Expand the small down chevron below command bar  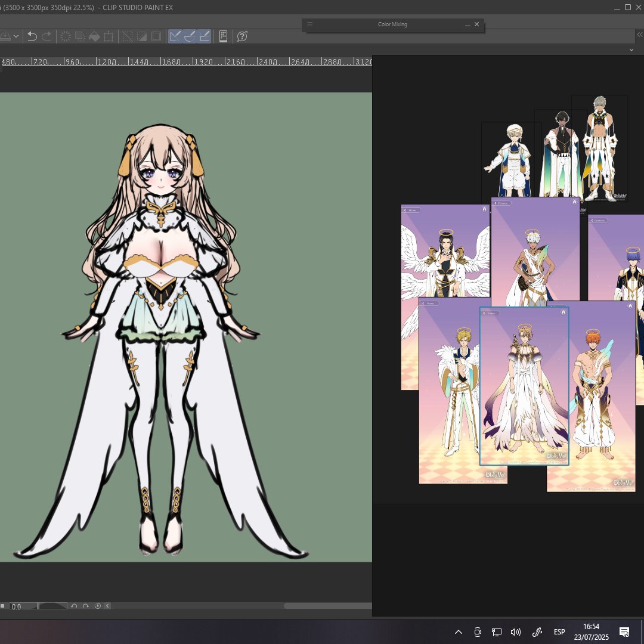(631, 49)
